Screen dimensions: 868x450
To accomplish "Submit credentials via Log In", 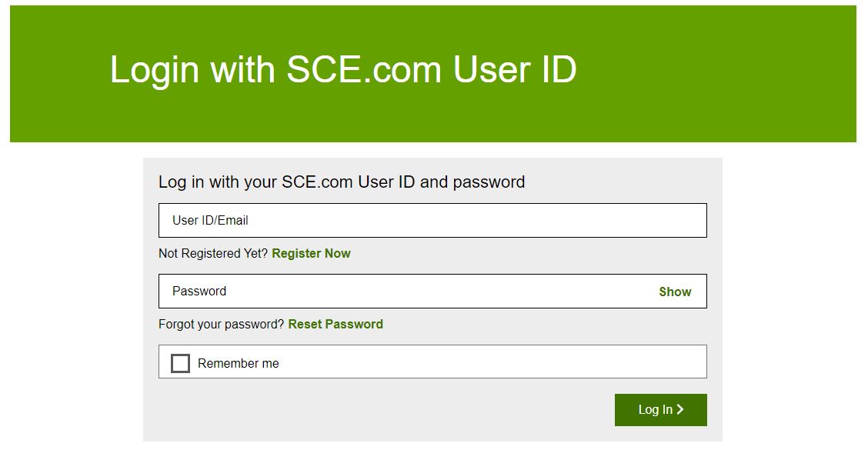I will (x=660, y=410).
